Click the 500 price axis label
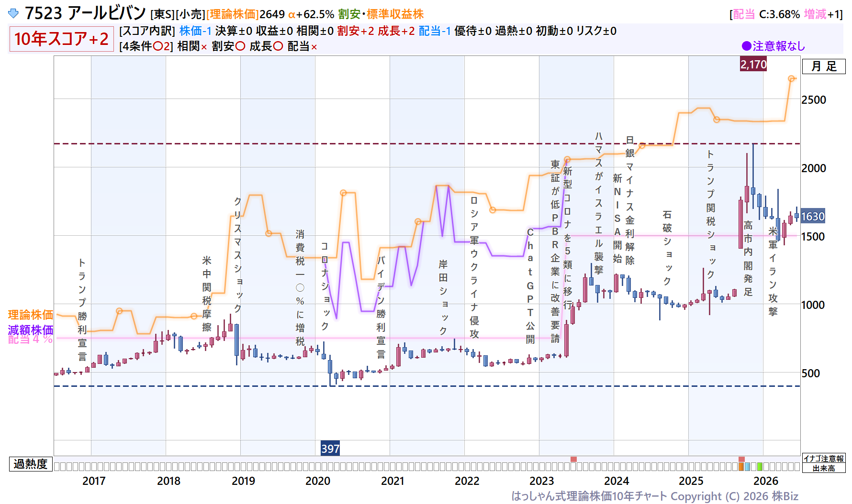 [811, 373]
